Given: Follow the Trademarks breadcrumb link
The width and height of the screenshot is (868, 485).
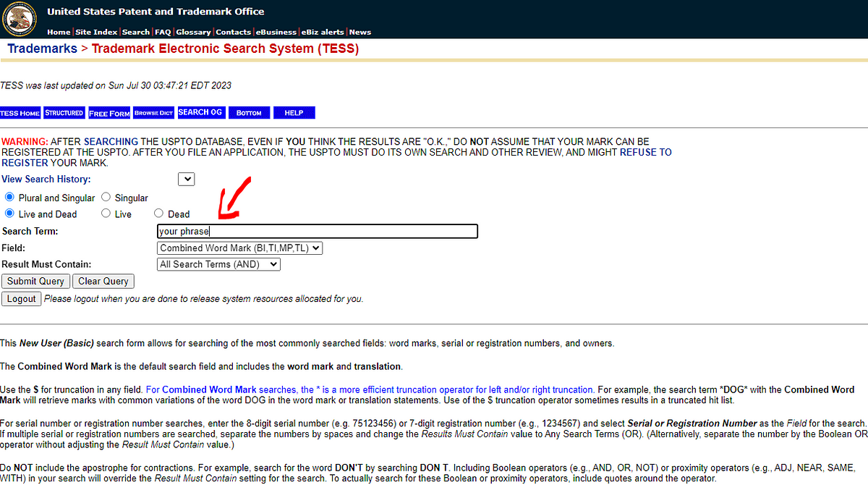Looking at the screenshot, I should (42, 48).
